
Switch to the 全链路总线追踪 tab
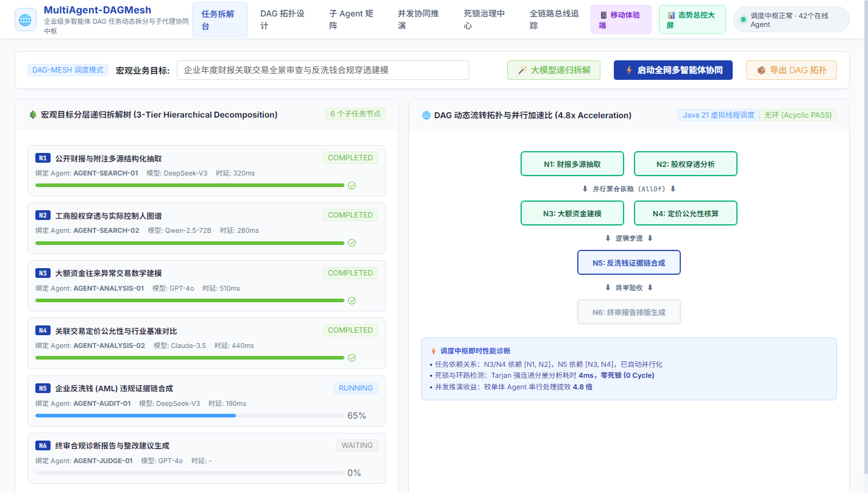[553, 20]
